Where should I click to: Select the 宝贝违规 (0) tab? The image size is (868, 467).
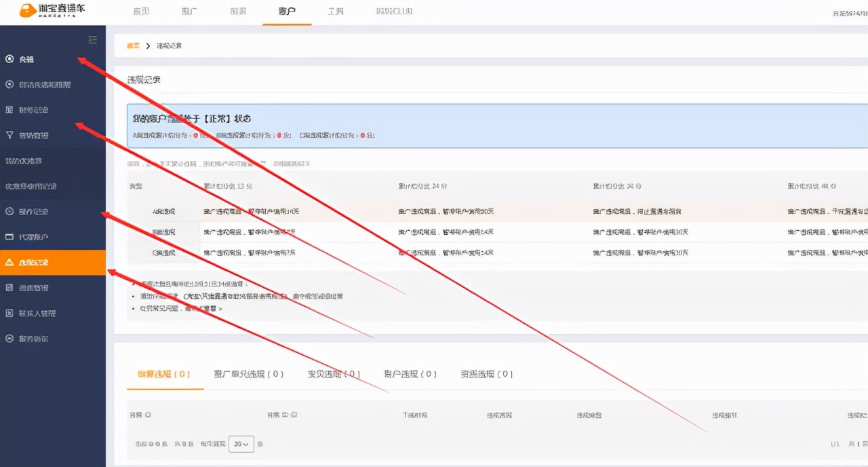click(334, 374)
